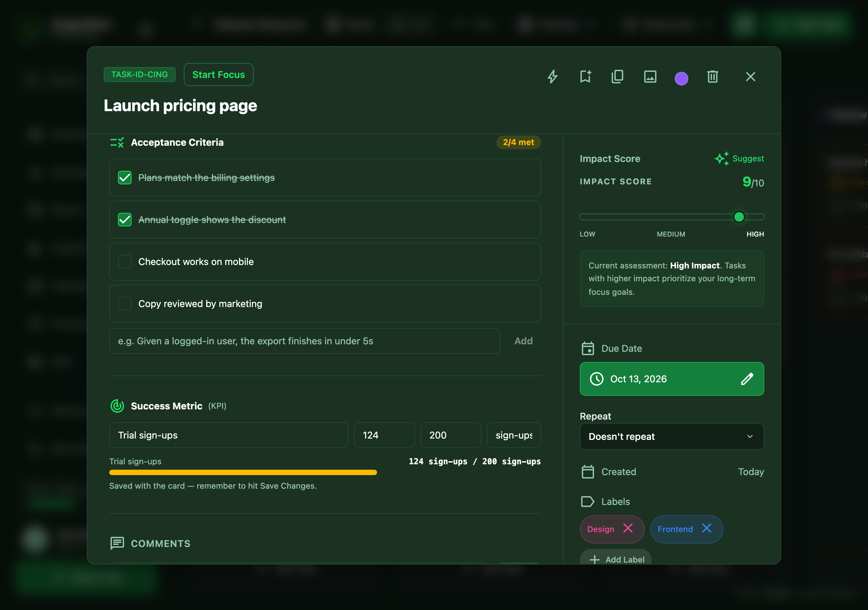Viewport: 868px width, 610px height.
Task: Duplicate the card with the copy icon
Action: (617, 77)
